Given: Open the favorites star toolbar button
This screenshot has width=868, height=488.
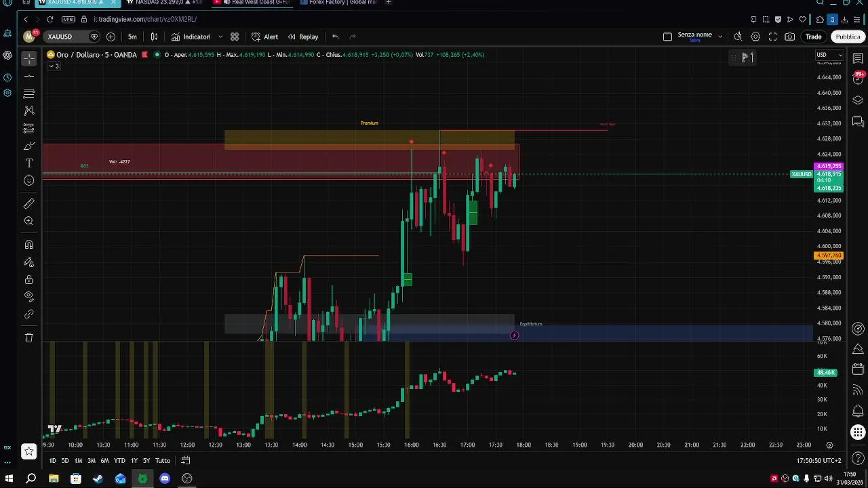Looking at the screenshot, I should (28, 451).
